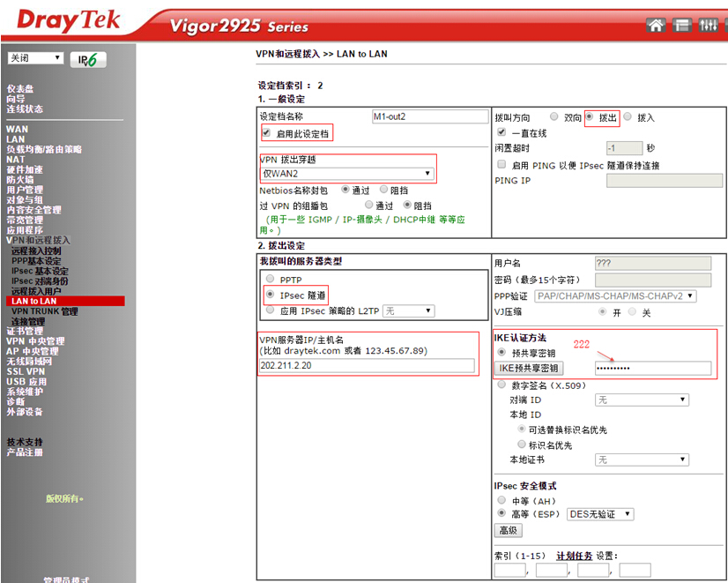
Task: Open USB 应用 menu in sidebar
Action: (x=26, y=381)
